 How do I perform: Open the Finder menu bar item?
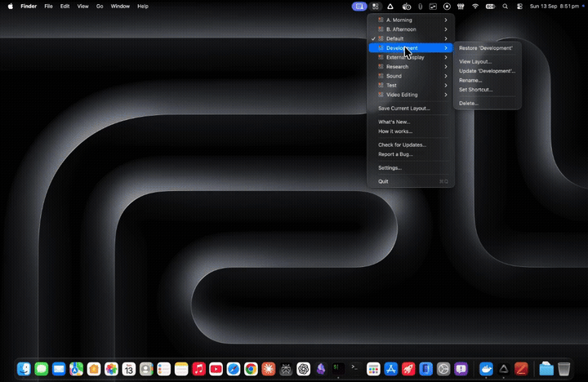click(29, 7)
